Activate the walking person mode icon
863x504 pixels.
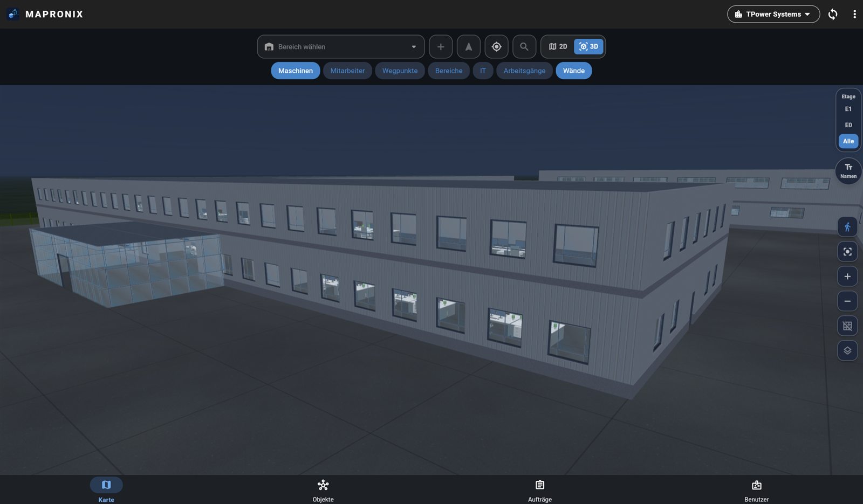point(847,227)
